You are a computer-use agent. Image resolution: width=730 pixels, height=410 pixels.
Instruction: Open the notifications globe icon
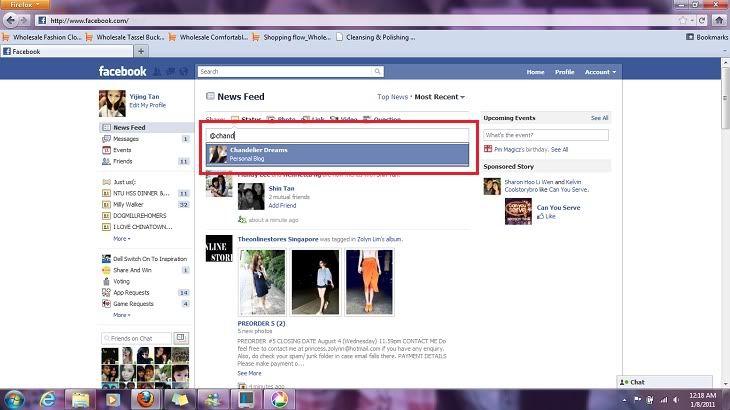(184, 72)
